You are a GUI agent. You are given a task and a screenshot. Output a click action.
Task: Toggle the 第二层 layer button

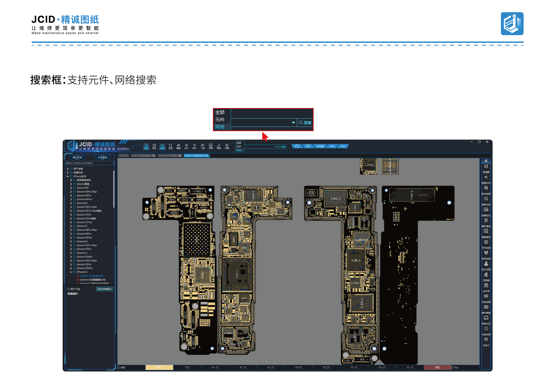(243, 368)
